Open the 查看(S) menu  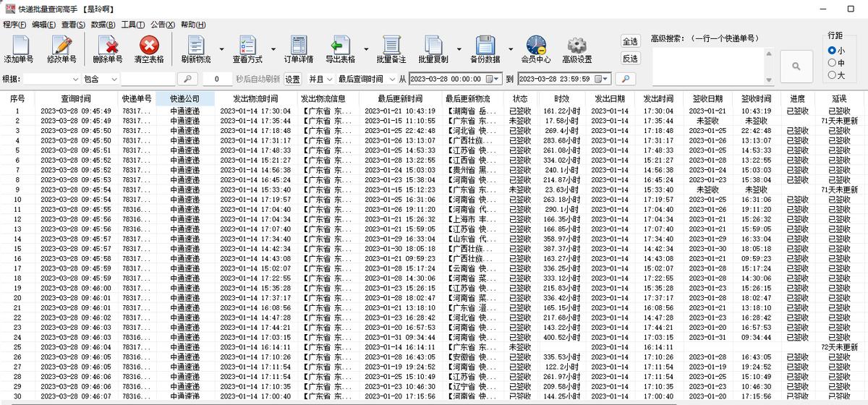point(74,25)
